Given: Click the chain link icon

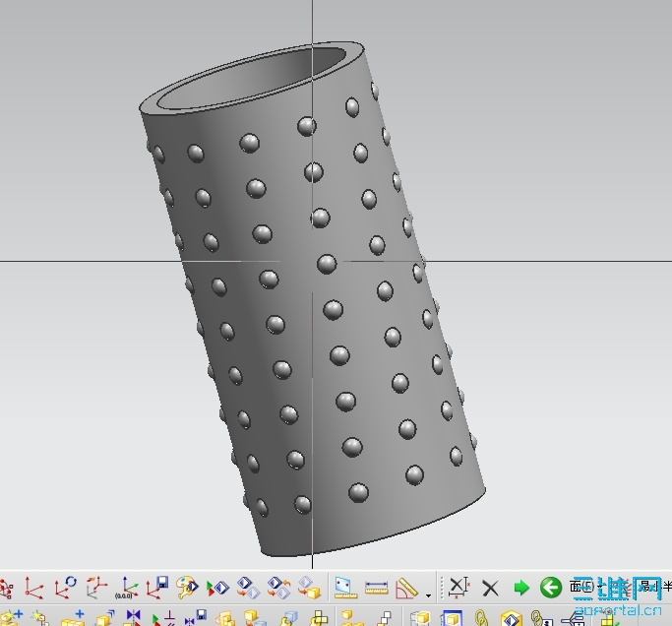Looking at the screenshot, I should coord(482,618).
